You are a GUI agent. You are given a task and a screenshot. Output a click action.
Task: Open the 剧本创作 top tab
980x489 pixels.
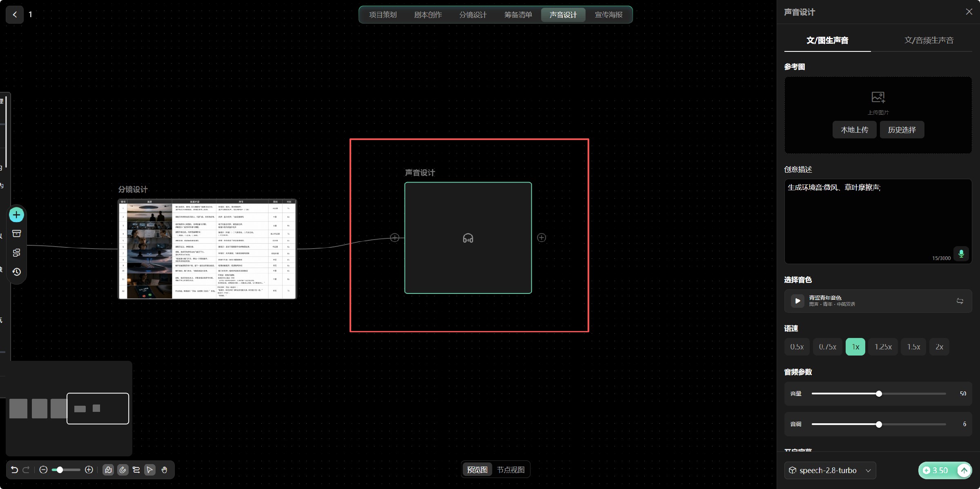[428, 15]
